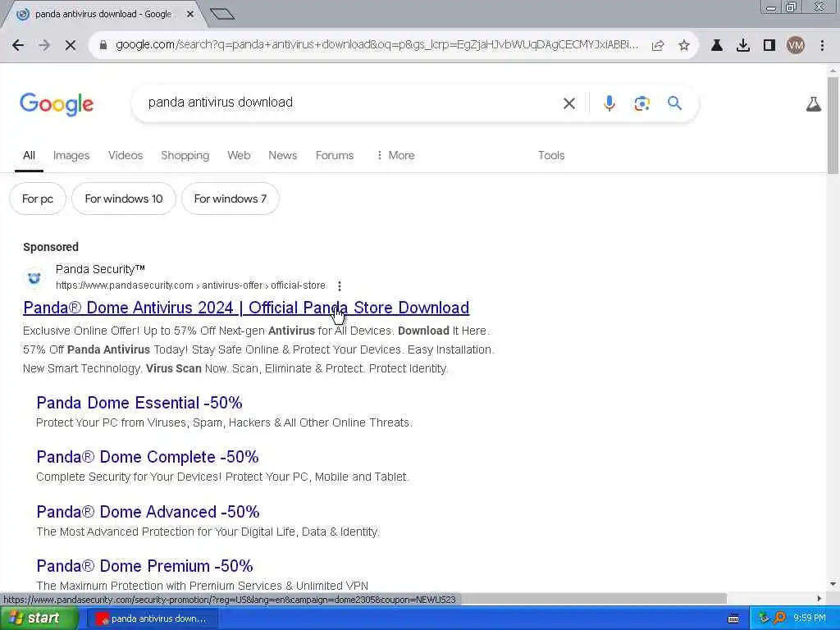840x630 pixels.
Task: Apply the For windows 10 chip
Action: [124, 199]
